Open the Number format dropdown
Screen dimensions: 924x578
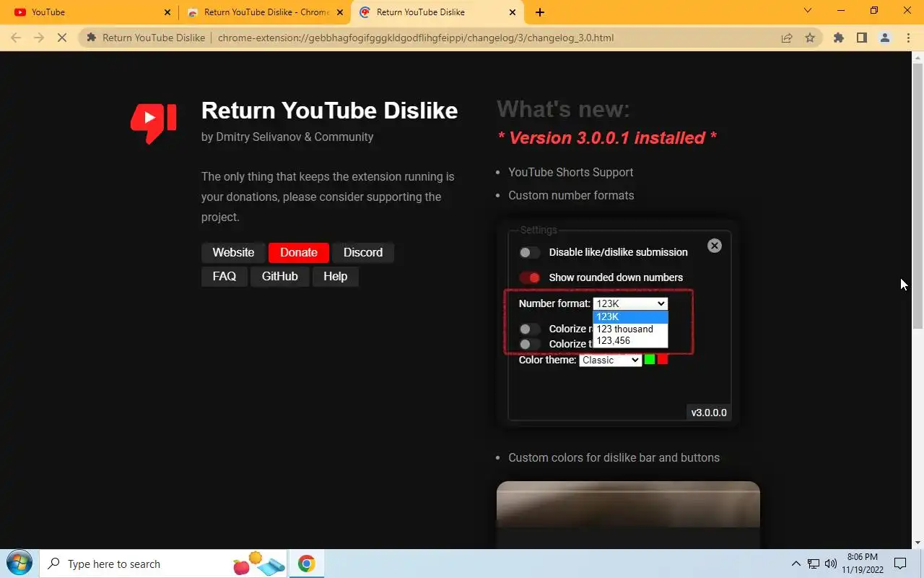(630, 303)
